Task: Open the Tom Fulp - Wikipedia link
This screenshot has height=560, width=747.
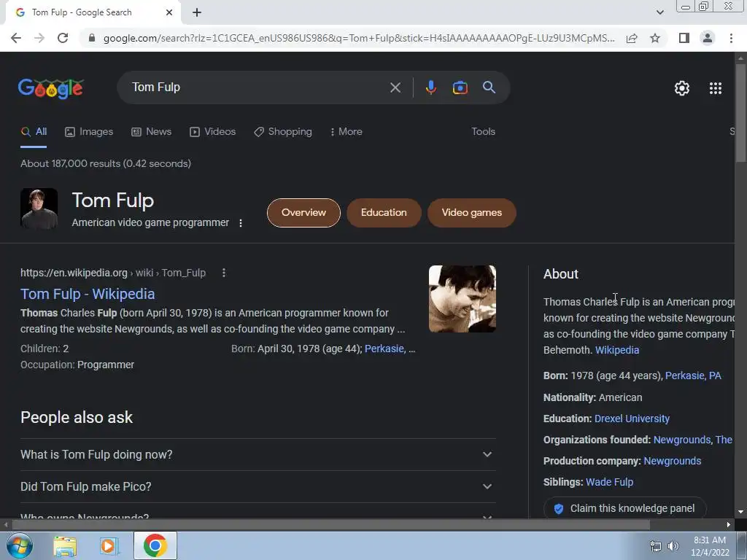Action: click(x=88, y=295)
